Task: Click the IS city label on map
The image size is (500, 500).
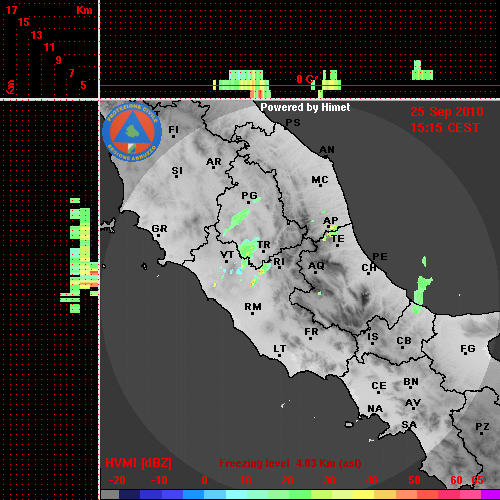Action: click(373, 337)
